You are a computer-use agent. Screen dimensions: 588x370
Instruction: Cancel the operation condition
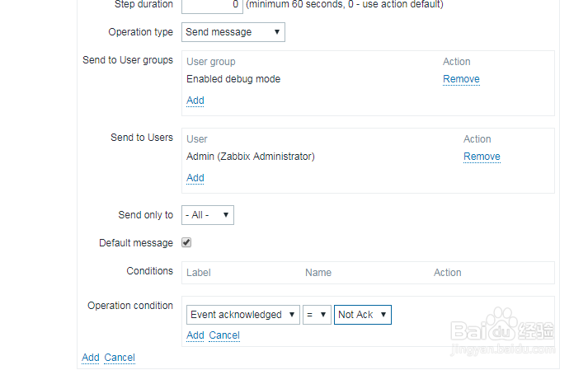click(224, 335)
